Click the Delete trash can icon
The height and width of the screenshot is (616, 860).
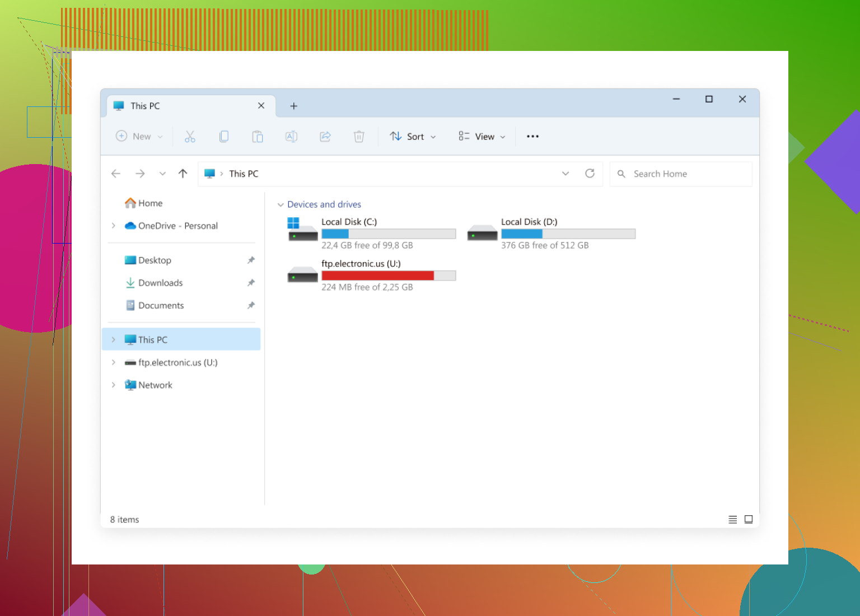[x=359, y=137]
